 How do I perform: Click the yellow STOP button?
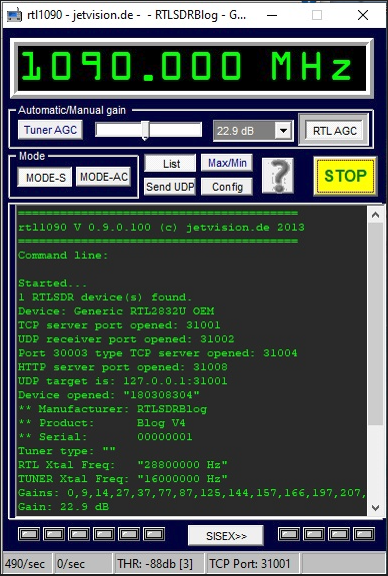(x=345, y=176)
